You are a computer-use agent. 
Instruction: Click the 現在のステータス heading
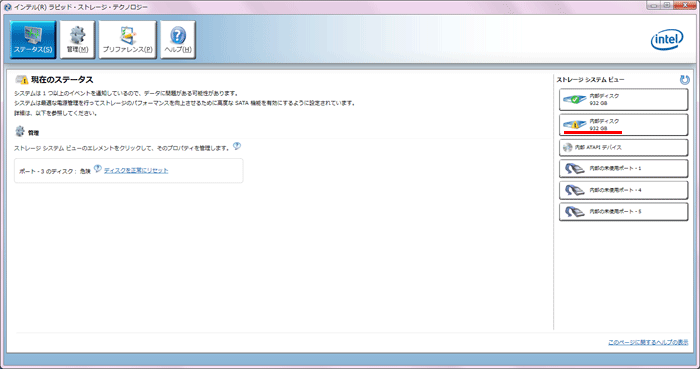62,80
